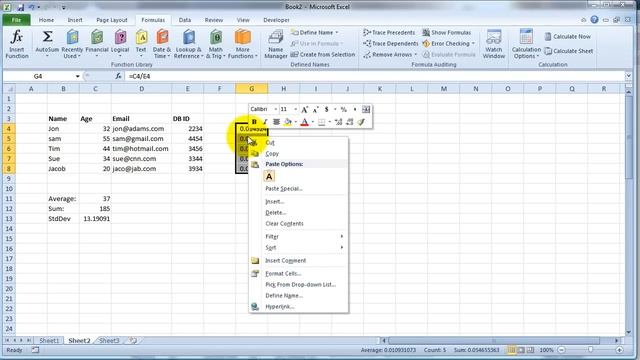The width and height of the screenshot is (640, 360).
Task: Switch to Normal view in status bar
Action: coord(511,350)
